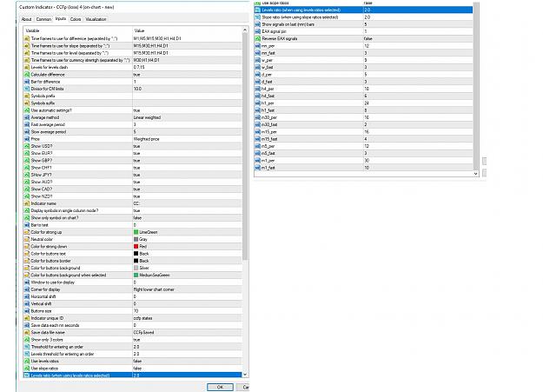543x392 pixels.
Task: Click the icon next to 'Calculate difference'
Action: pyautogui.click(x=27, y=75)
